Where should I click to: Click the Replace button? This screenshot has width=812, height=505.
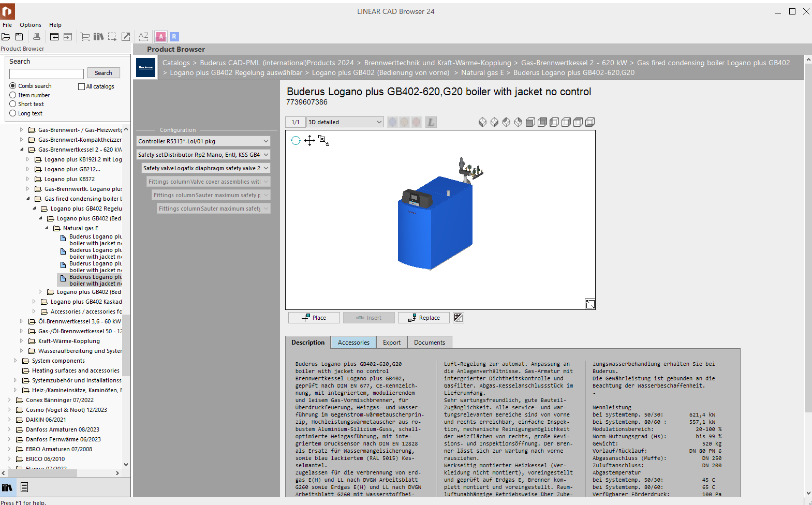coord(424,318)
